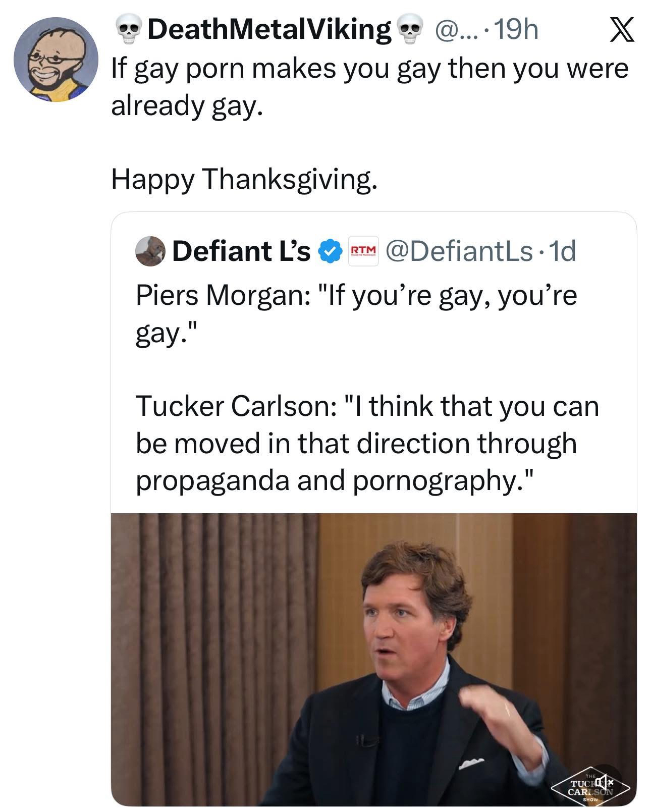Open DeathMetalViking's cartoon profile avatar

[56, 60]
